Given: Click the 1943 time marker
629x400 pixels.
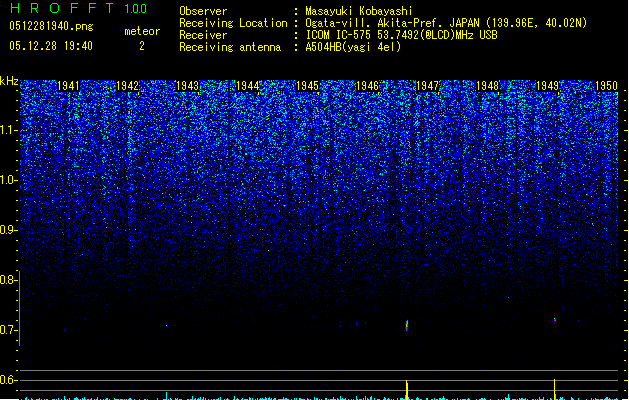Looking at the screenshot, I should pyautogui.click(x=188, y=86).
